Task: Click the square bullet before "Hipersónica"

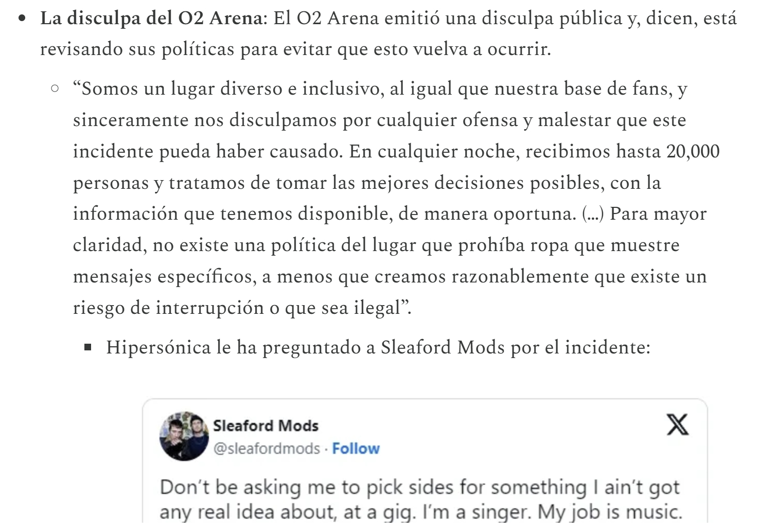Action: [x=88, y=347]
